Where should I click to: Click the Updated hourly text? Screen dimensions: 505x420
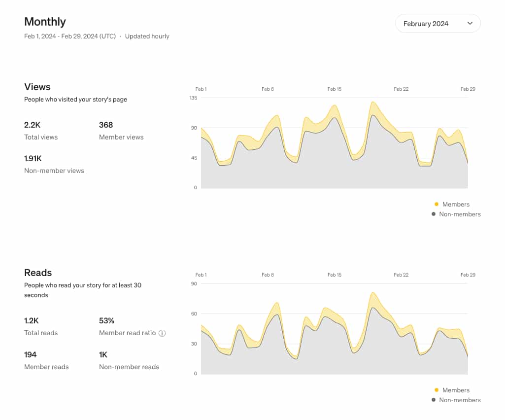147,36
